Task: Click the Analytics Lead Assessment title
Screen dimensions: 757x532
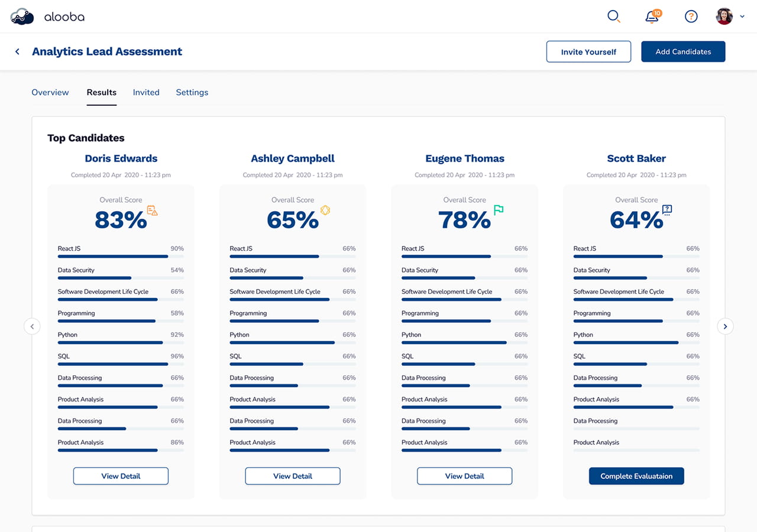Action: point(107,51)
